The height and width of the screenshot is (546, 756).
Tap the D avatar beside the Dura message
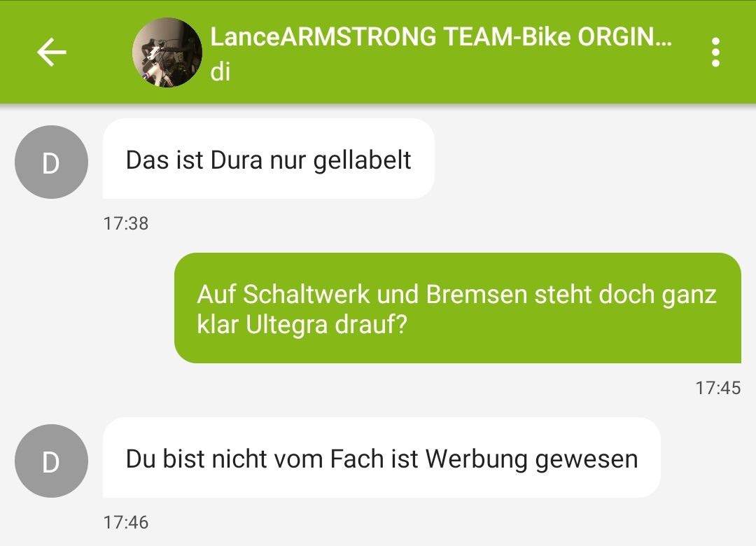[x=51, y=162]
